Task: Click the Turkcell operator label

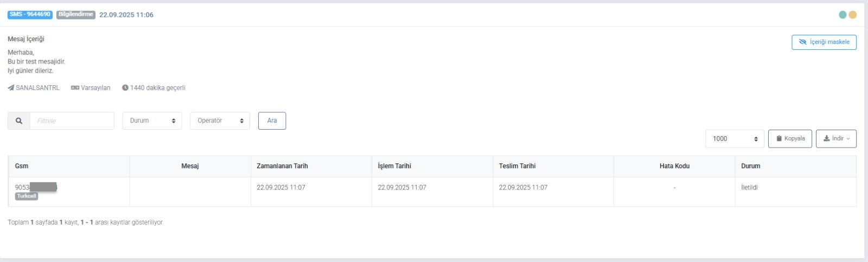Action: 27,196
